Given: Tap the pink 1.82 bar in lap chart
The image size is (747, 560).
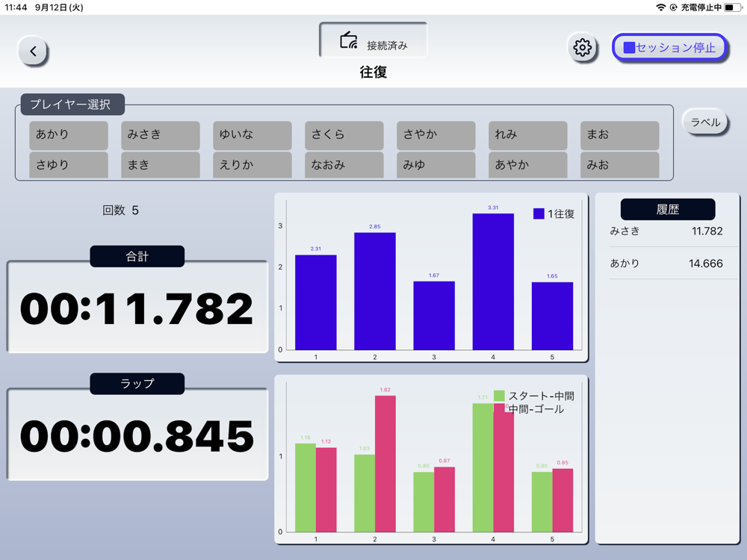Looking at the screenshot, I should click(385, 464).
